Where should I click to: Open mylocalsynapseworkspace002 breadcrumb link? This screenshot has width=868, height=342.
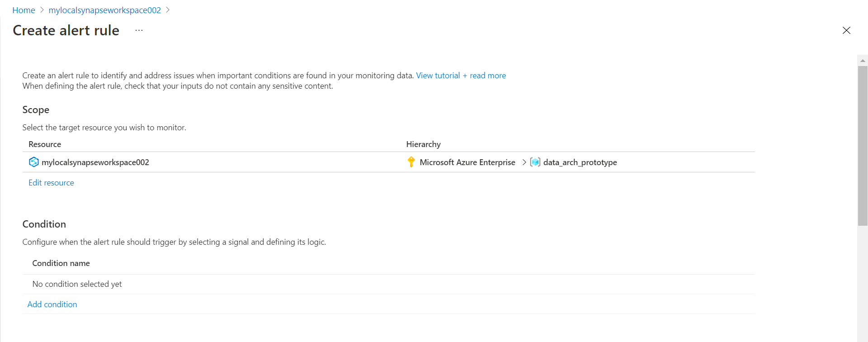[104, 10]
